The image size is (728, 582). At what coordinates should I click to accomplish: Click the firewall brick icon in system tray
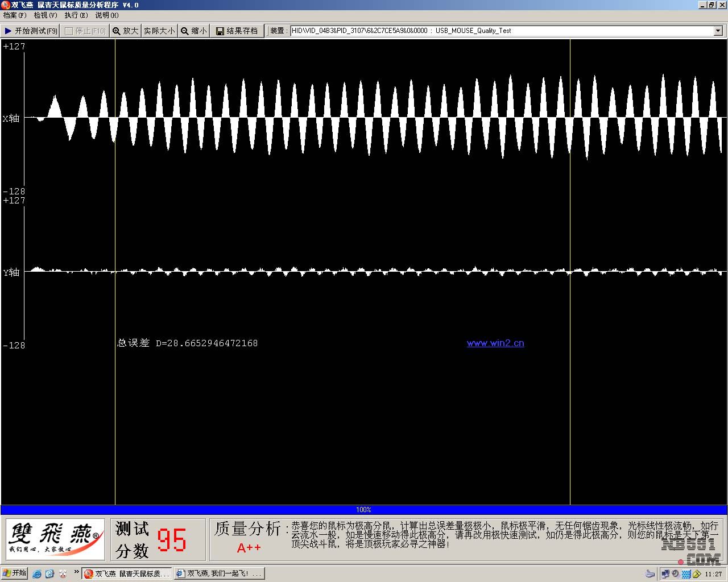point(686,574)
